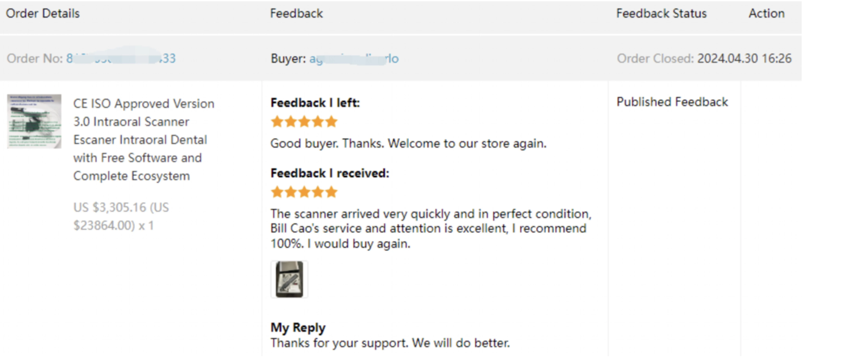Select the buyer's scanner review text
This screenshot has width=868, height=359.
(431, 228)
